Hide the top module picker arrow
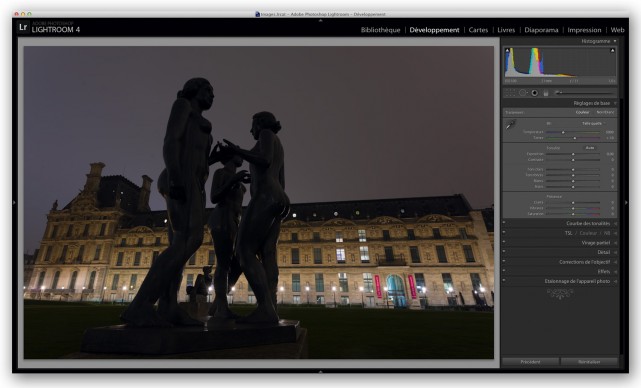The image size is (641, 388). click(x=320, y=20)
